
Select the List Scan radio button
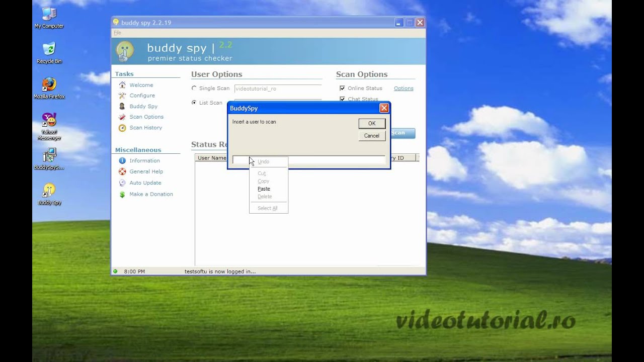point(194,103)
